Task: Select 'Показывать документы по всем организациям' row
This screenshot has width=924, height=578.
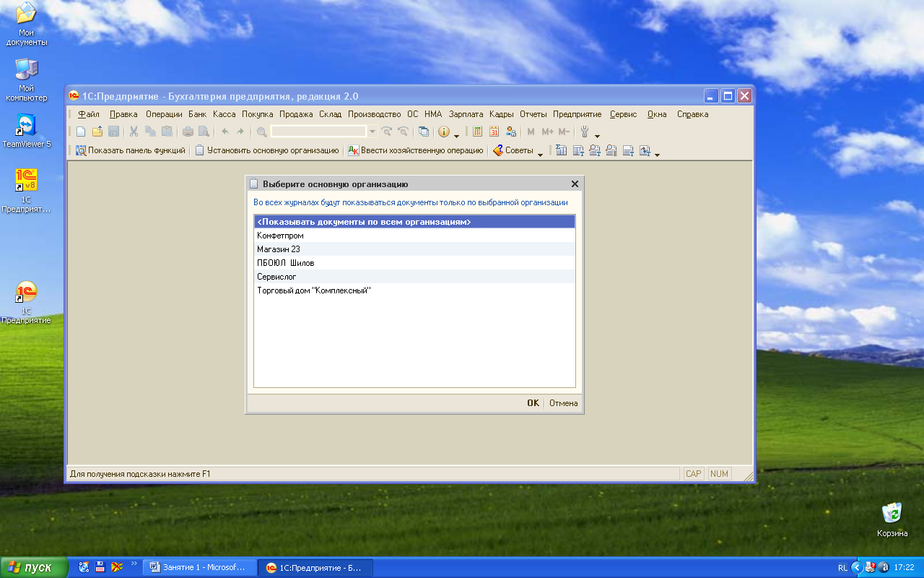Action: coord(414,222)
